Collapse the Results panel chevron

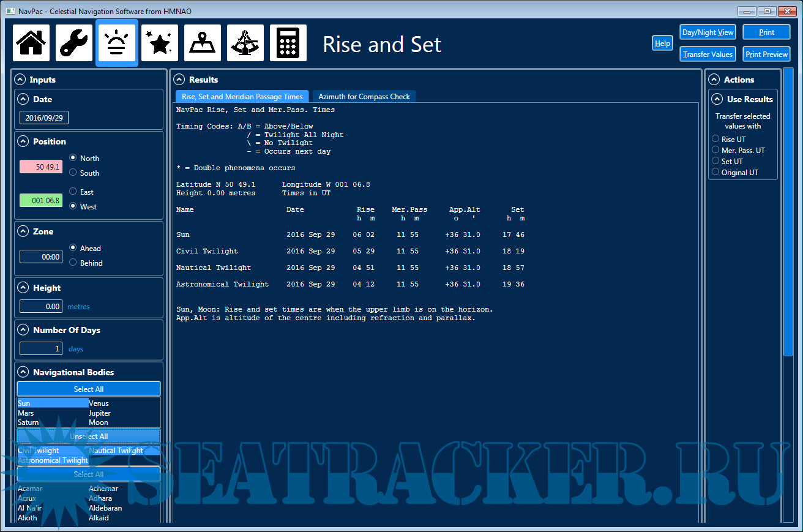tap(179, 80)
